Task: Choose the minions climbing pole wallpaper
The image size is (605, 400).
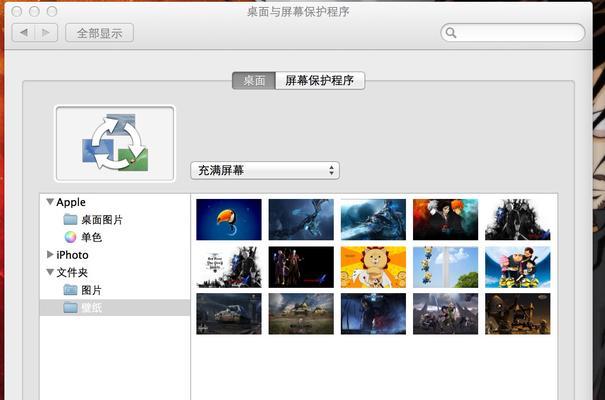Action: click(445, 267)
